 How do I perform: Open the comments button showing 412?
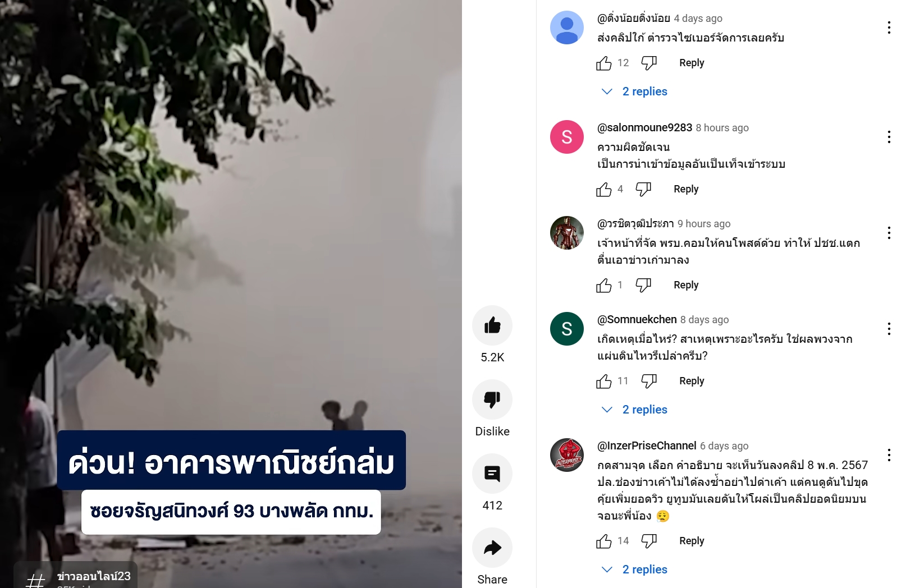[492, 474]
